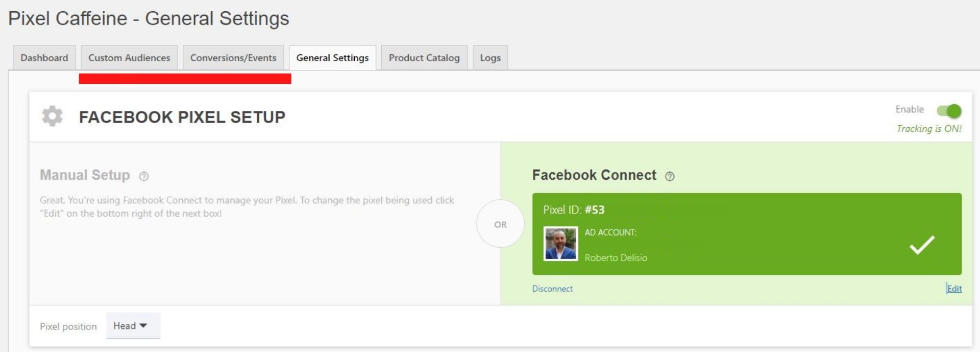980x352 pixels.
Task: Click the Disconnect link
Action: point(552,289)
